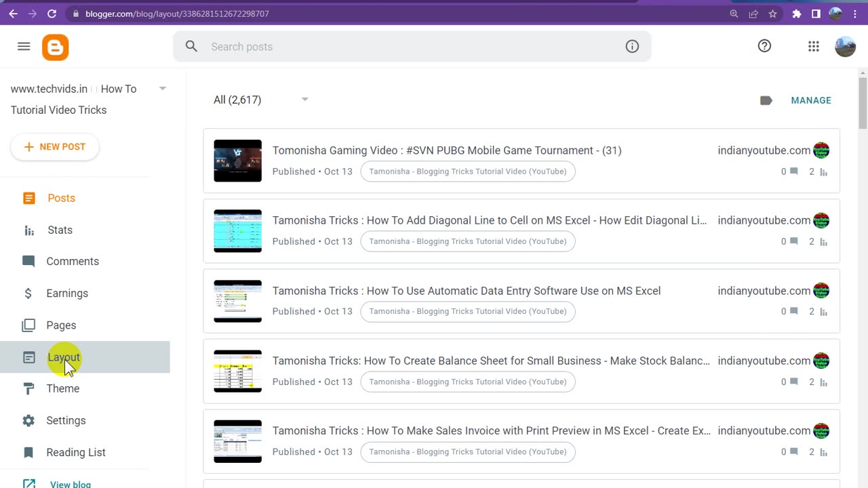Open the Google apps grid
This screenshot has height=488, width=868.
tap(814, 46)
